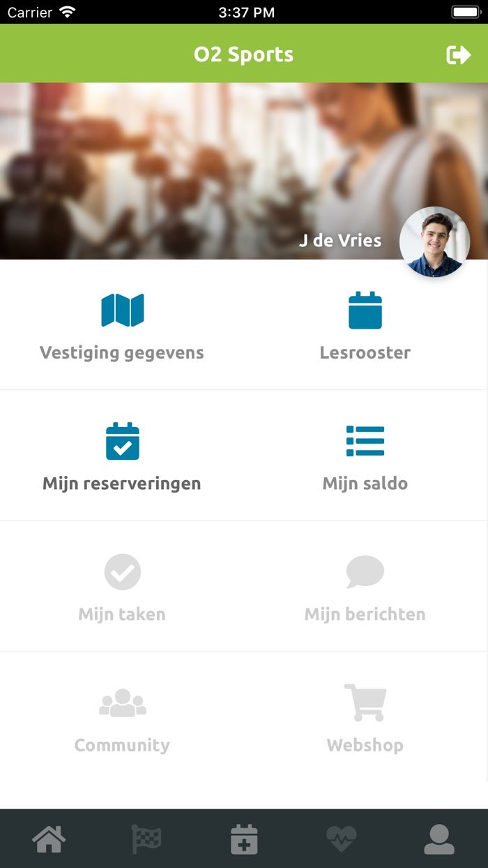The width and height of the screenshot is (488, 868).
Task: Open the checkered flag tab
Action: click(146, 839)
